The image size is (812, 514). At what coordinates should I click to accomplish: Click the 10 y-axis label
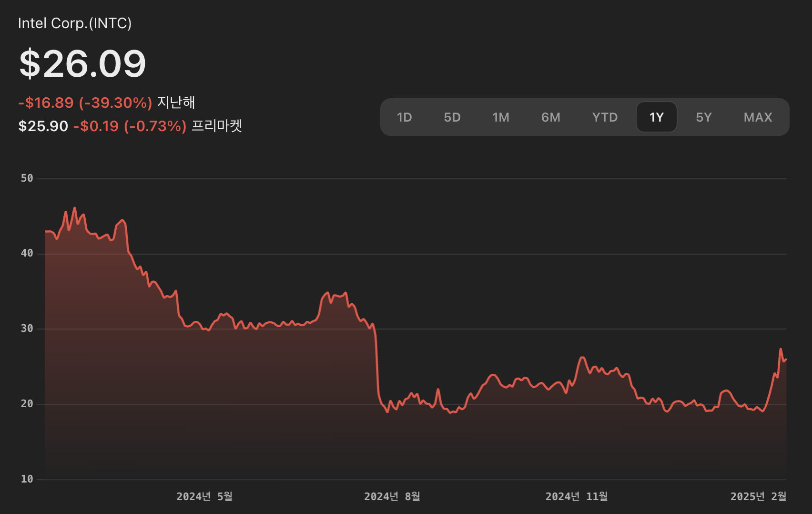[27, 479]
